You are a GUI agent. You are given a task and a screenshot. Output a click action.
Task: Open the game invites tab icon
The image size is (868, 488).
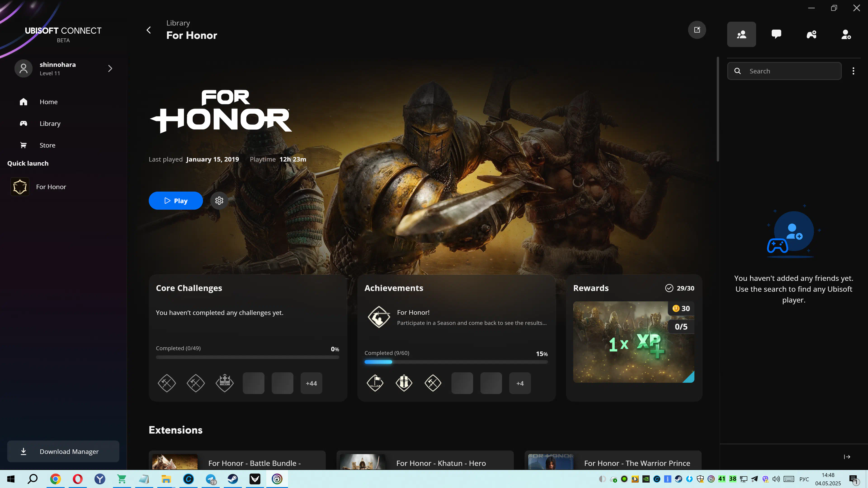[811, 34]
